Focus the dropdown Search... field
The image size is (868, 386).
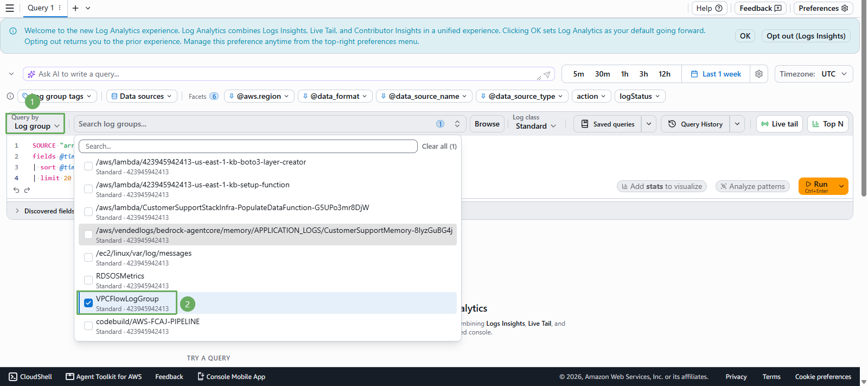coord(248,147)
